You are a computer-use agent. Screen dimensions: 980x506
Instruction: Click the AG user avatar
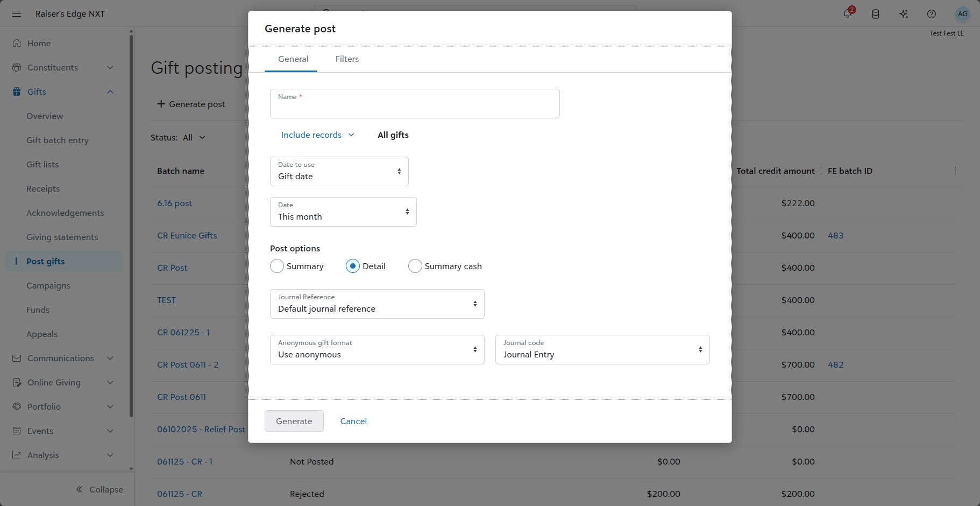point(962,14)
